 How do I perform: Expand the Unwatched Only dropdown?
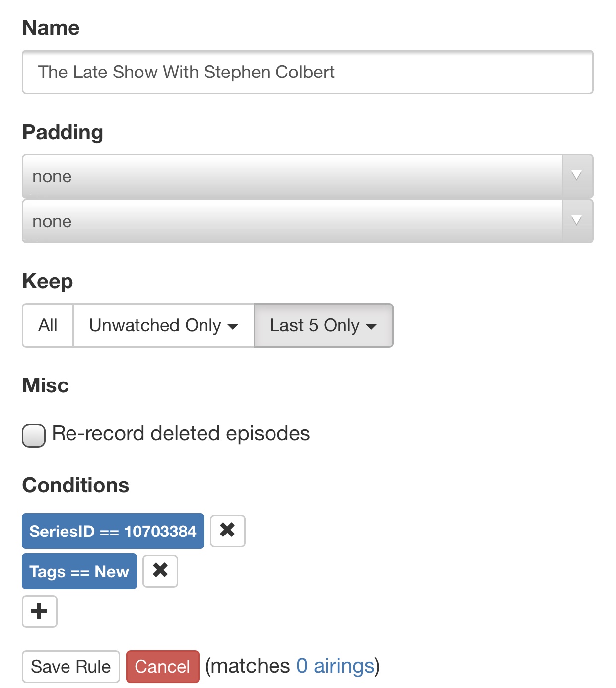pos(163,325)
